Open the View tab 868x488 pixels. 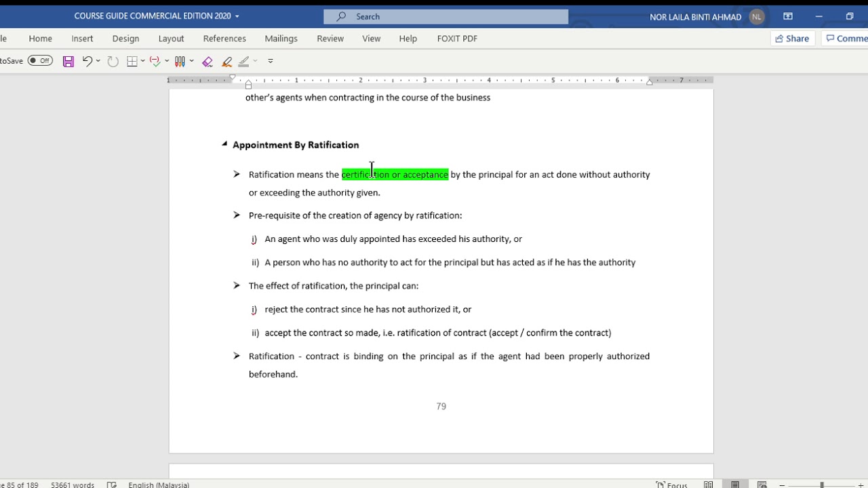372,39
